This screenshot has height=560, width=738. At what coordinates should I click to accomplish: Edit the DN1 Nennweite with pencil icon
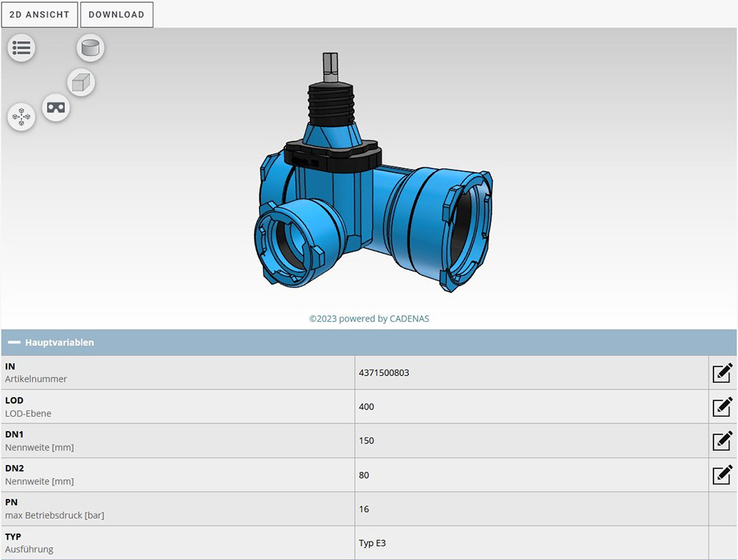coord(723,441)
